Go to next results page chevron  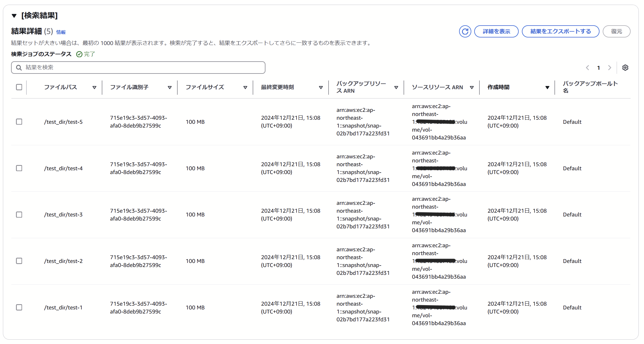[x=610, y=68]
